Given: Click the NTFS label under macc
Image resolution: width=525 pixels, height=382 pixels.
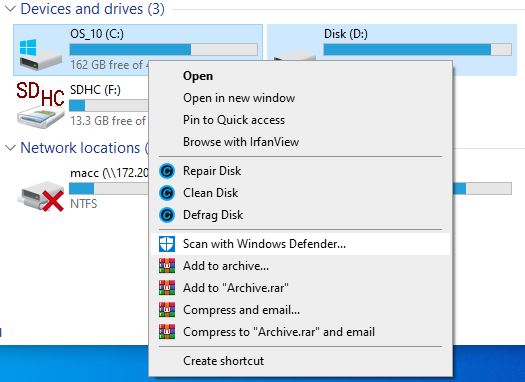Looking at the screenshot, I should 84,204.
